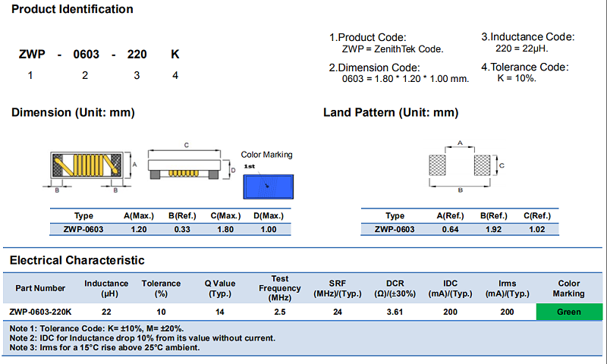The height and width of the screenshot is (364, 607).
Task: Click the 'SRF (MHz)/(Typ.)' column header
Action: point(338,289)
